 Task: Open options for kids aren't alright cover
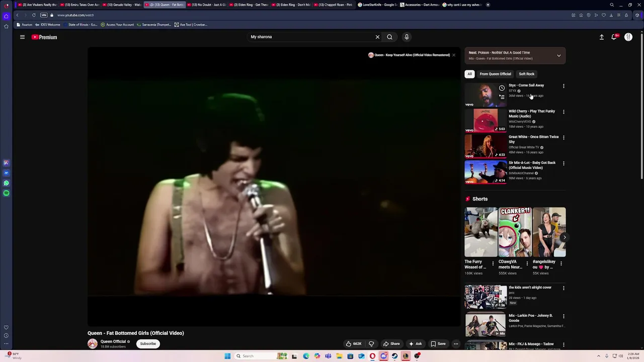click(x=563, y=288)
